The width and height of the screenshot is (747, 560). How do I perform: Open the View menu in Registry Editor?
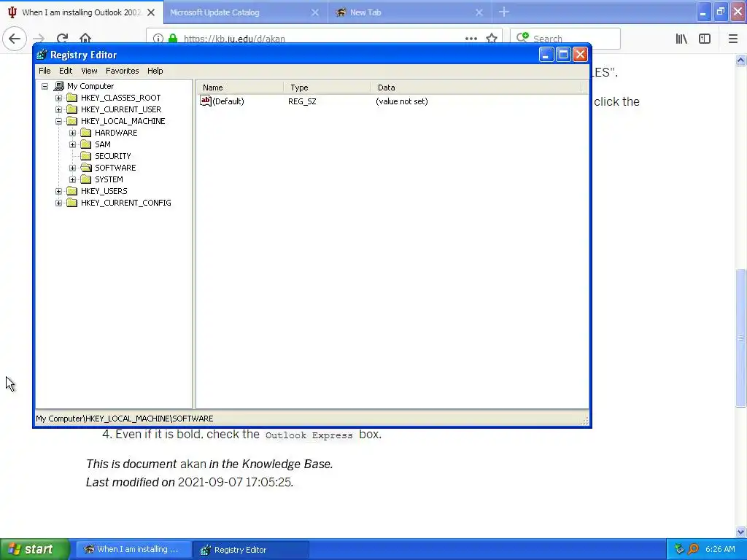pyautogui.click(x=89, y=71)
